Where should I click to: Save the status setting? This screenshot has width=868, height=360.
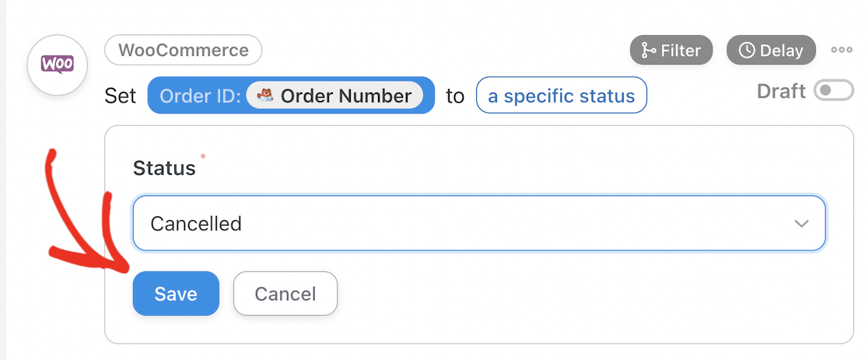click(x=176, y=294)
